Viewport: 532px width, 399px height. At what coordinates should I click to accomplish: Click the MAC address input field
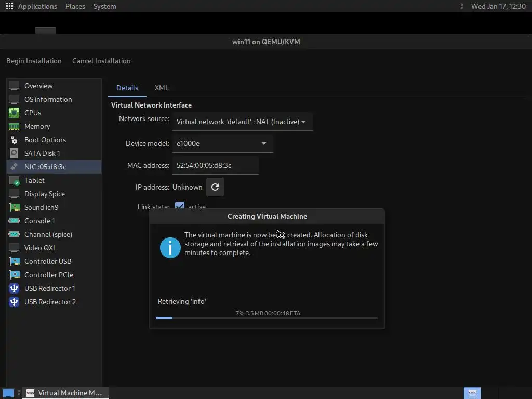(216, 165)
